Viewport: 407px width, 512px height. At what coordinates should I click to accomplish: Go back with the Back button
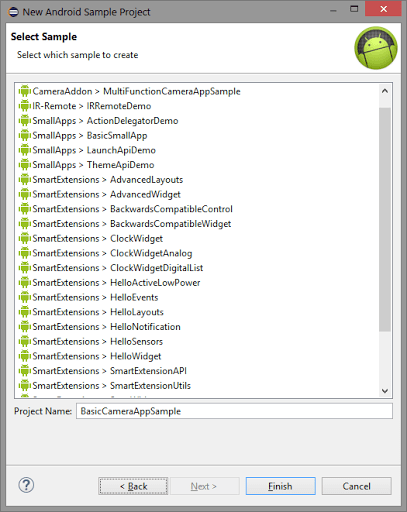tap(133, 486)
